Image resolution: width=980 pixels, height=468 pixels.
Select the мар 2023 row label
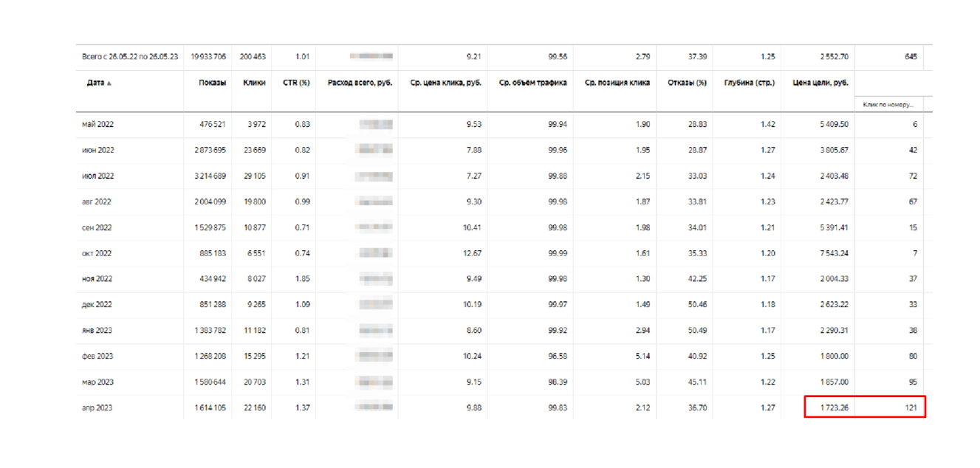(97, 382)
